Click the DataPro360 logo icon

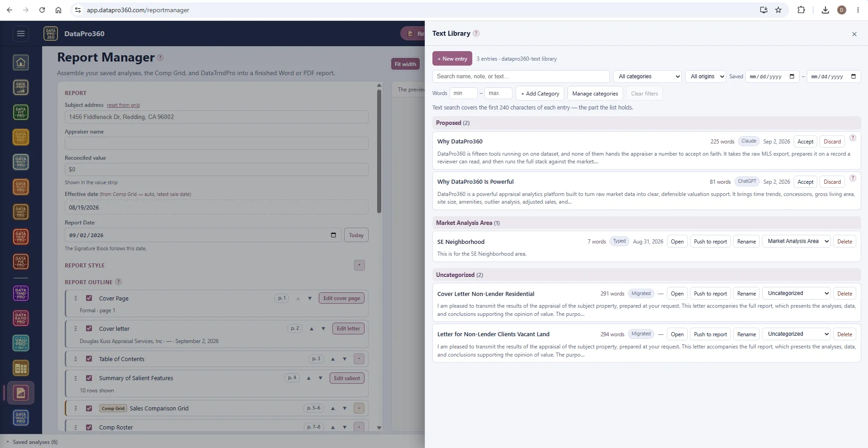click(x=51, y=33)
